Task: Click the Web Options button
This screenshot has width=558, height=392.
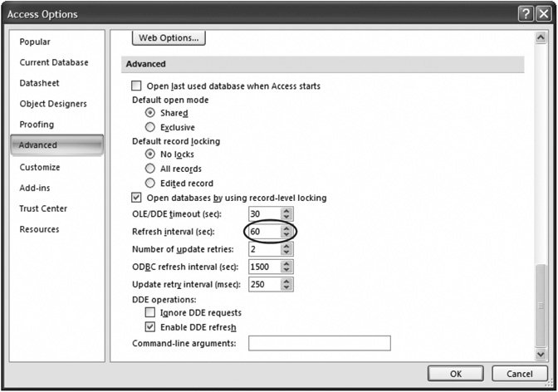Action: 169,38
